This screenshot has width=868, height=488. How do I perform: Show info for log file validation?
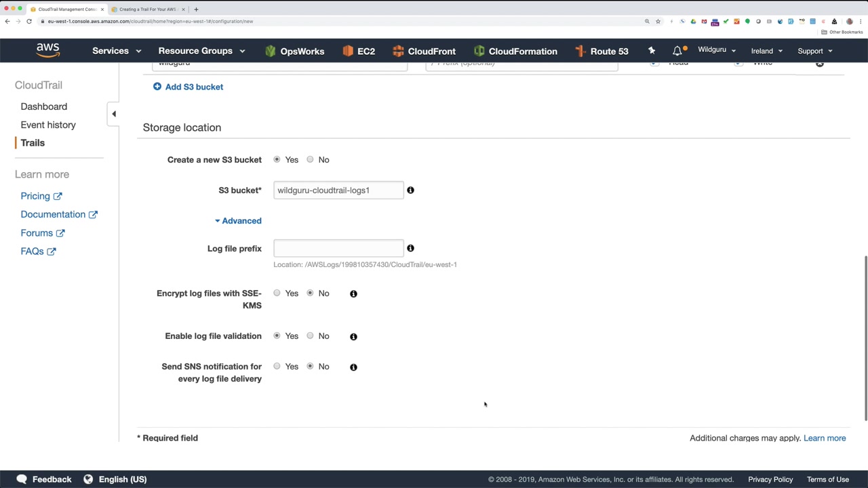353,336
